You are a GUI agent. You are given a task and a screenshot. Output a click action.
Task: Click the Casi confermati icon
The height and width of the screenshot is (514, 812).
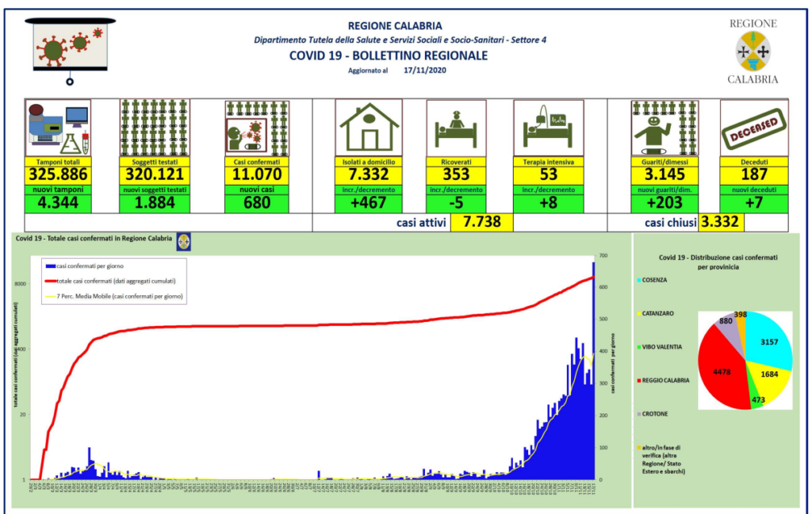click(255, 127)
